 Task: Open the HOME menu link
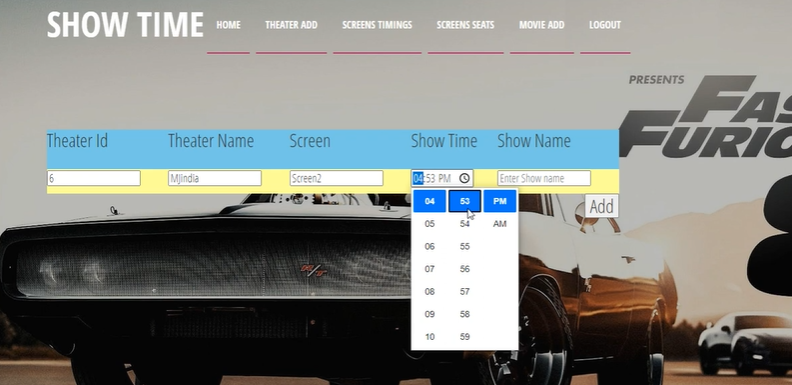click(x=228, y=25)
